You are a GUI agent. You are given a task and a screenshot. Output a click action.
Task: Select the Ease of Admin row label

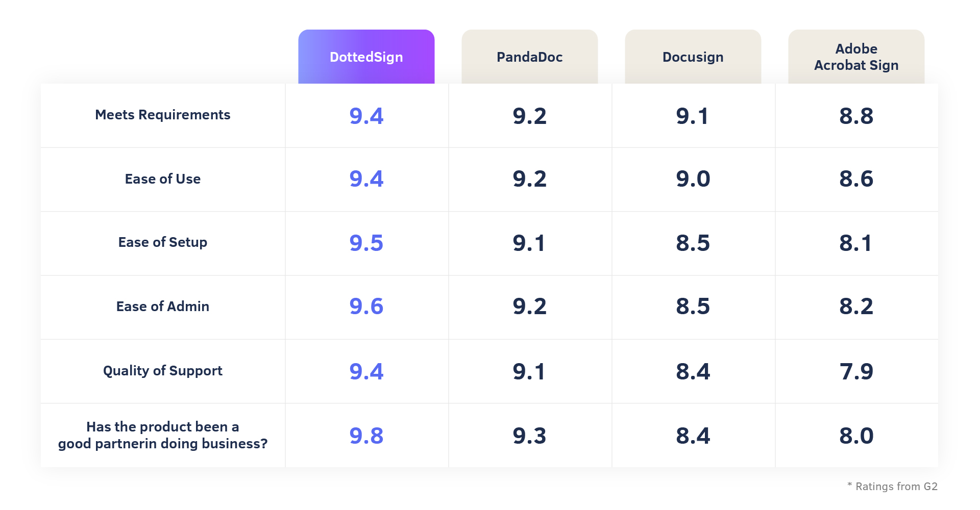click(x=163, y=307)
